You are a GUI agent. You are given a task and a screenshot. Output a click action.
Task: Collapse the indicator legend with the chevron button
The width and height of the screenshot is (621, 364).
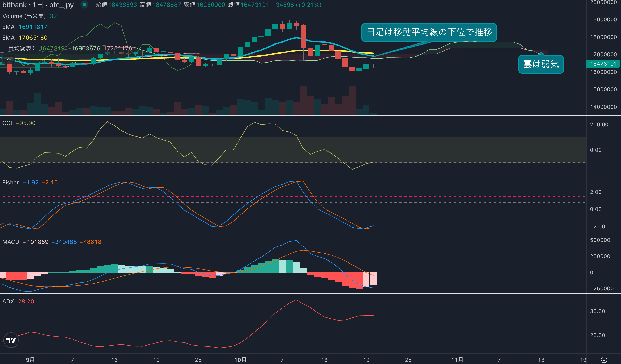coord(9,59)
